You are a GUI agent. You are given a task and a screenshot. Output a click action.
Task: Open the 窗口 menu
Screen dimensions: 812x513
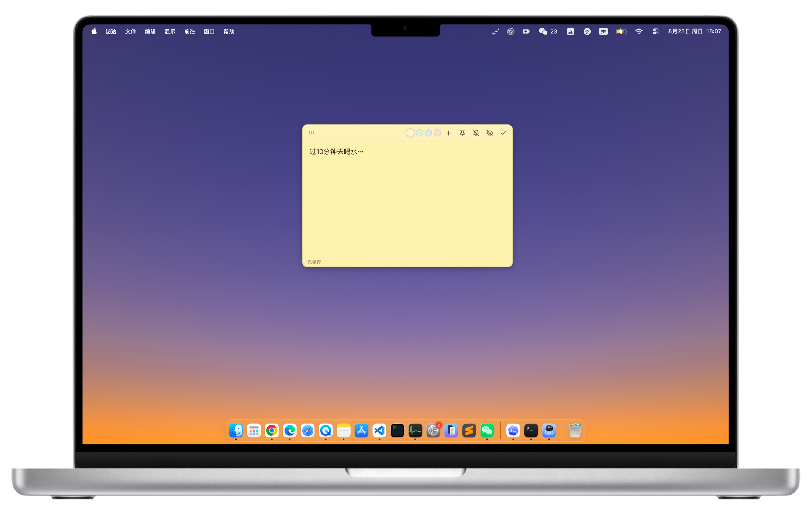tap(209, 31)
